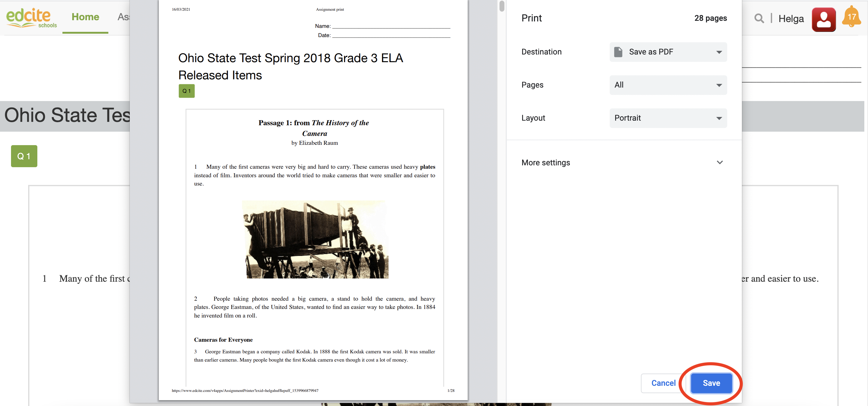Click the Save as PDF document icon
Viewport: 868px width, 406px height.
click(x=618, y=52)
